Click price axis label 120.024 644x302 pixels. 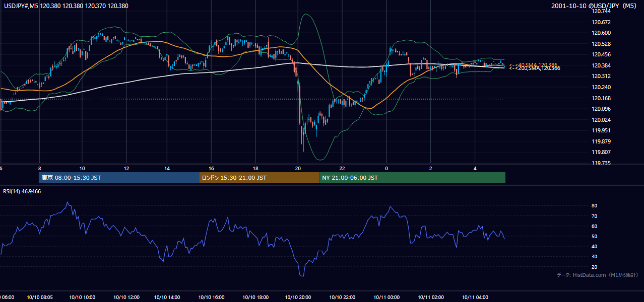(x=601, y=120)
